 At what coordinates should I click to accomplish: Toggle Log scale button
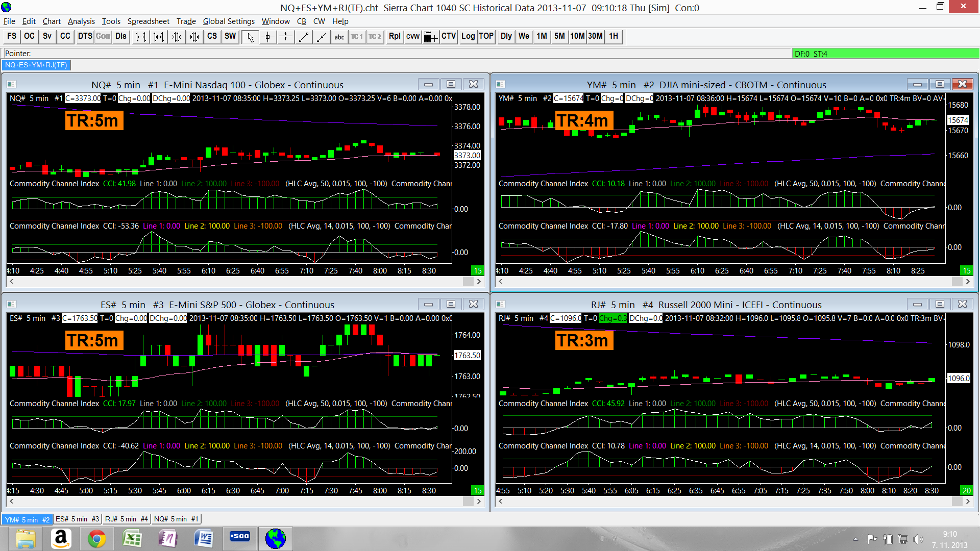coord(468,36)
